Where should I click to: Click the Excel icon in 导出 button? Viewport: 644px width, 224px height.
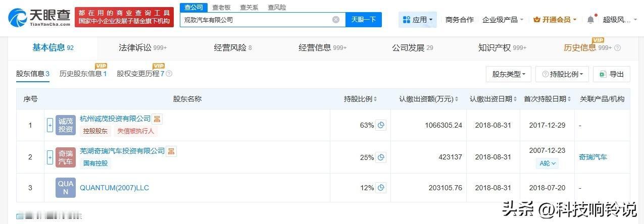tap(603, 74)
